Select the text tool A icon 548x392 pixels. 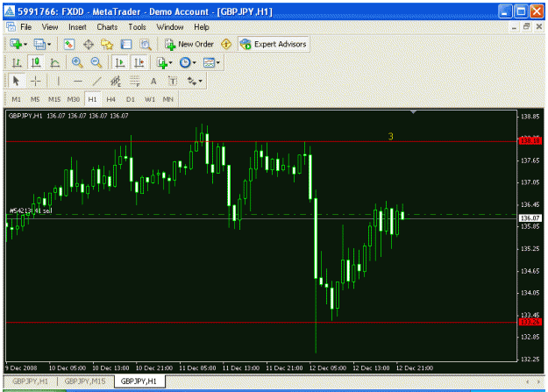tap(153, 82)
